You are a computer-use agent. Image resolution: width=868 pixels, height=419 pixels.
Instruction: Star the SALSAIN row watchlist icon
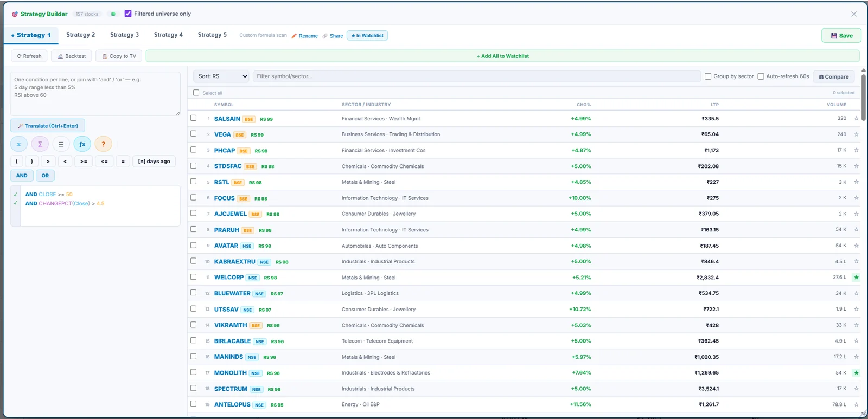tap(857, 119)
